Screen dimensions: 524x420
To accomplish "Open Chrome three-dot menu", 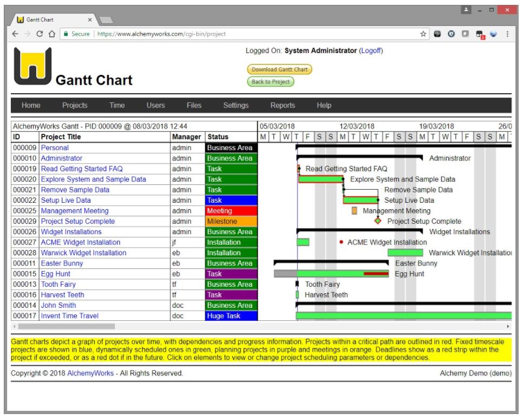I will pos(507,34).
